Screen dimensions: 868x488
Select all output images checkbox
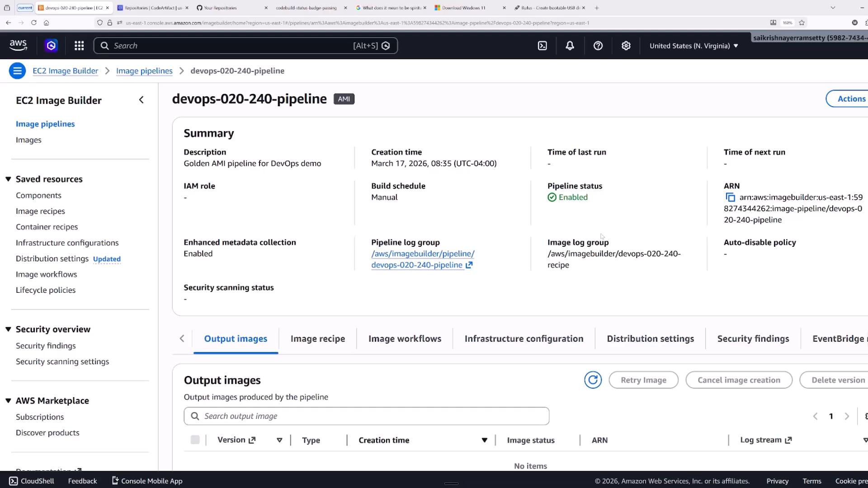coord(195,440)
